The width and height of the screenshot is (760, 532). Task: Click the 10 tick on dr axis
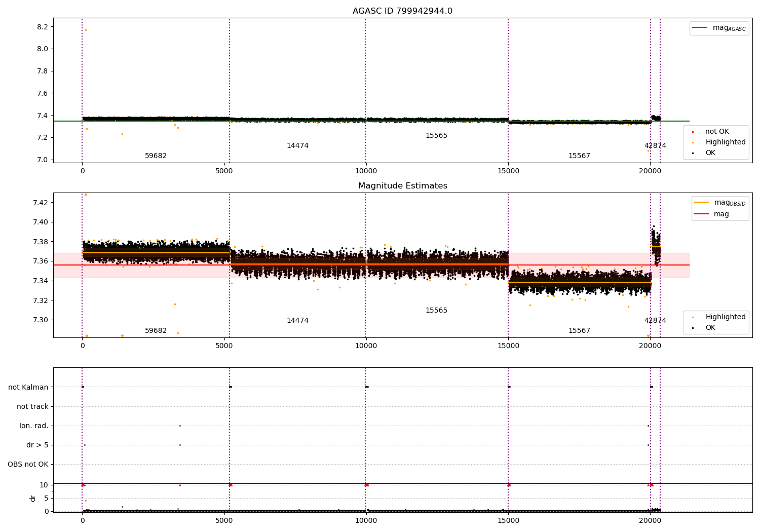[x=44, y=485]
